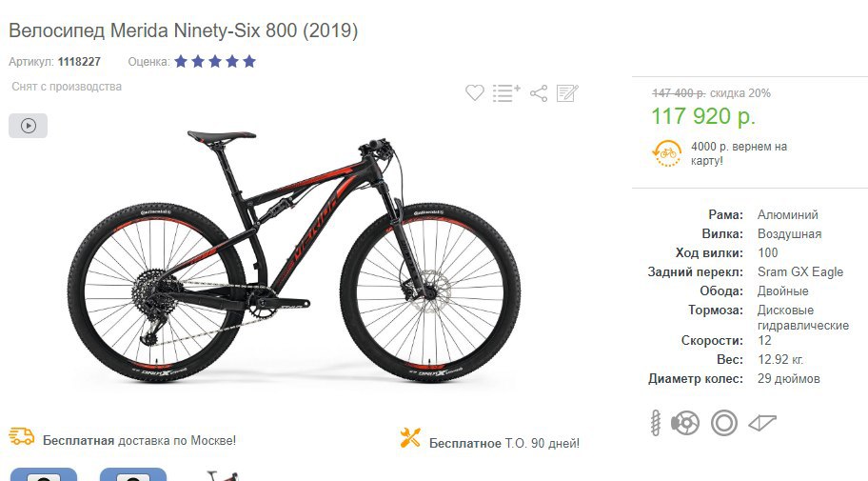Open the main bike product image
The height and width of the screenshot is (481, 868).
pyautogui.click(x=294, y=255)
